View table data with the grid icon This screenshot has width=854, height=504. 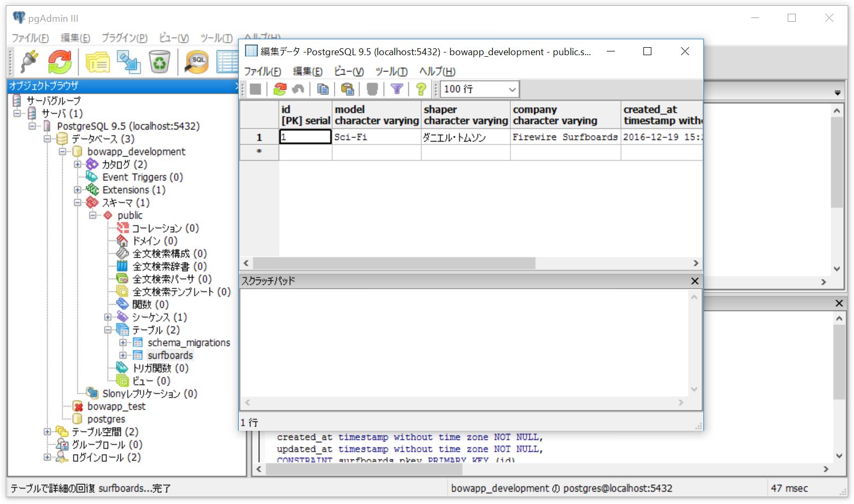pyautogui.click(x=227, y=61)
